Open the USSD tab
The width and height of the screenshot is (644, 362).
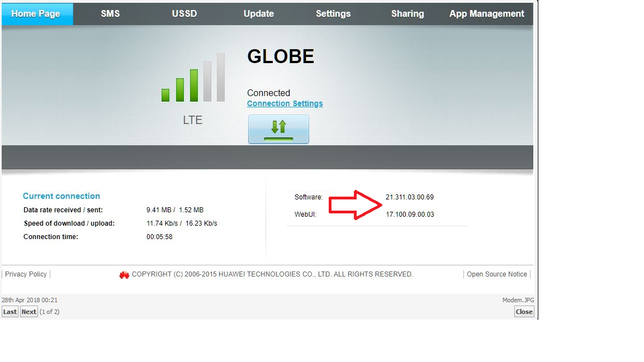(184, 14)
